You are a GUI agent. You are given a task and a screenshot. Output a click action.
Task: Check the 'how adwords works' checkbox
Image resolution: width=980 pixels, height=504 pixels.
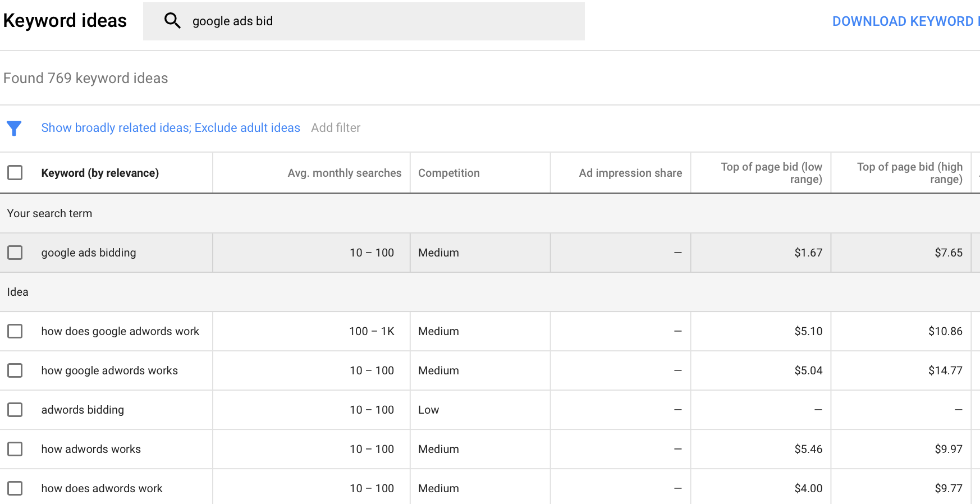(15, 449)
